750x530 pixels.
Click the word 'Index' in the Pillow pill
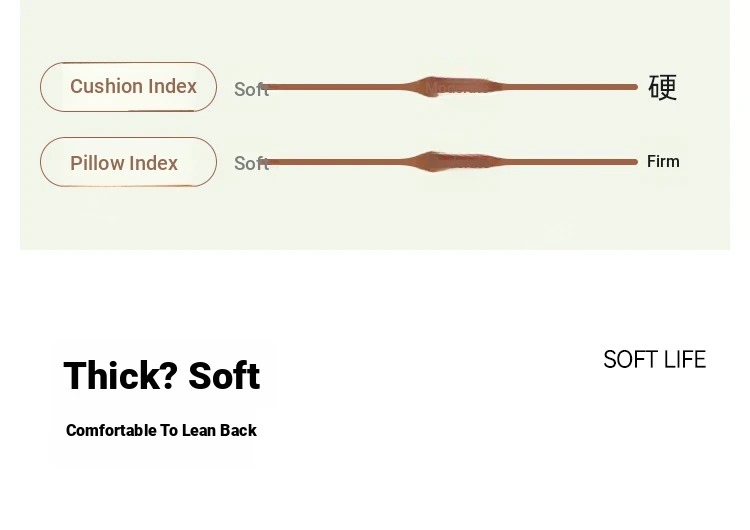click(x=153, y=163)
